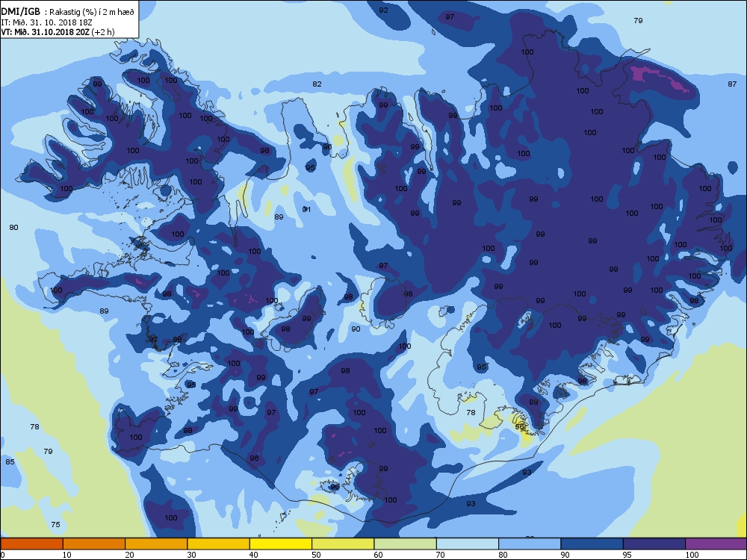Choose the 90–95 dark blue legend swatch
The image size is (747, 560).
pyautogui.click(x=592, y=544)
